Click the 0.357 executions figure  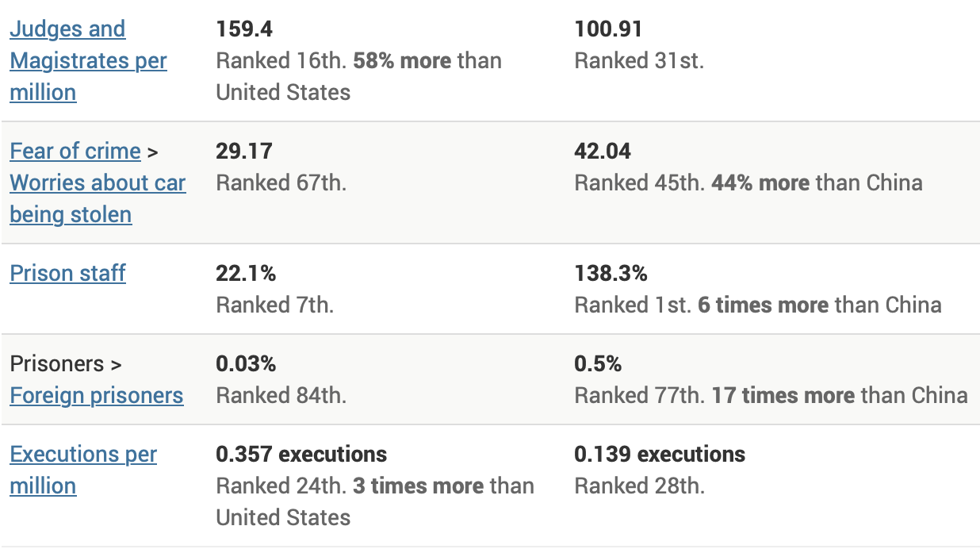301,455
